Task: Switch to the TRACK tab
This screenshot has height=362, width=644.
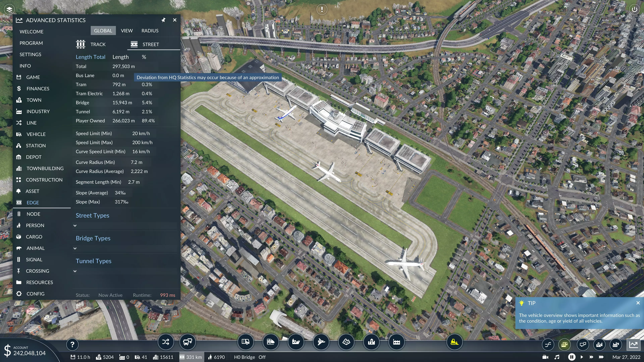Action: coord(98,44)
